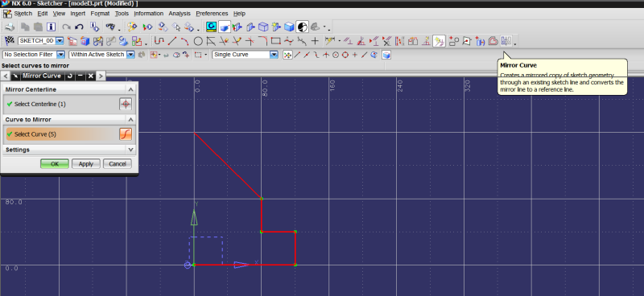Open the Tools menu
This screenshot has height=296, width=644.
(122, 14)
